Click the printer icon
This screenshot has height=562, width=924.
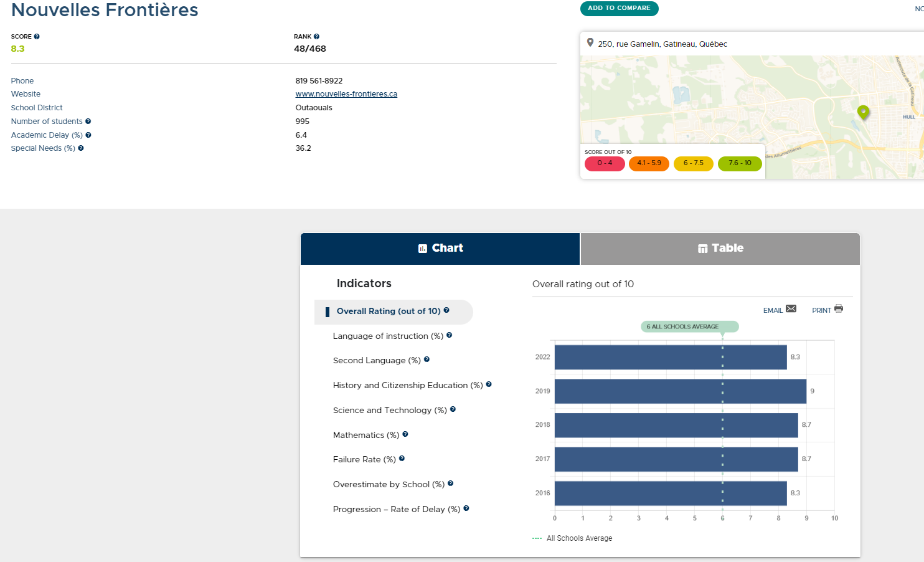(839, 308)
